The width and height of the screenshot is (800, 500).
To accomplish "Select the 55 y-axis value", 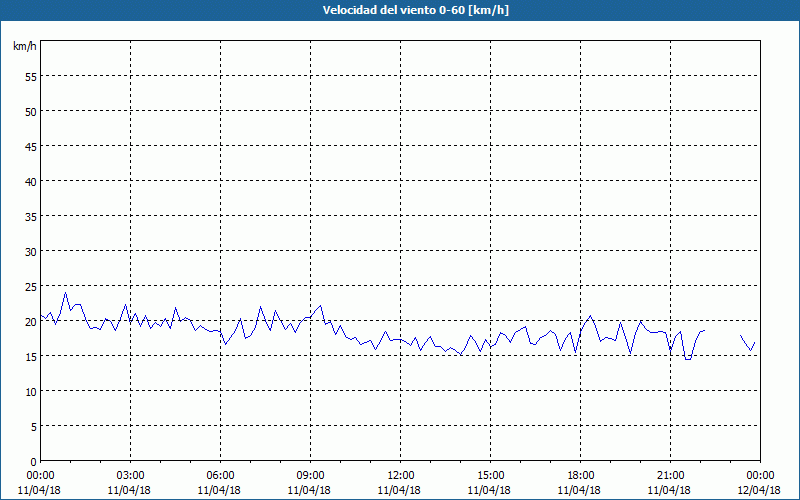I will coord(31,79).
